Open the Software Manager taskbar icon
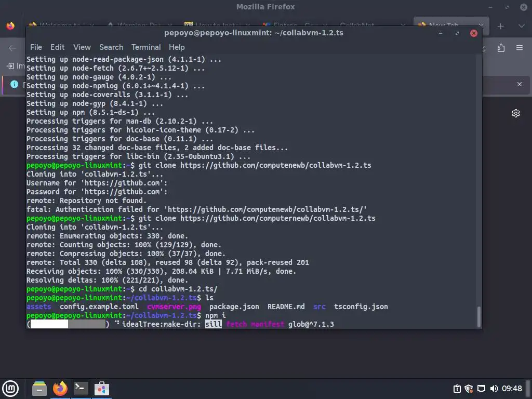Screen dimensions: 532x399 tap(101, 389)
